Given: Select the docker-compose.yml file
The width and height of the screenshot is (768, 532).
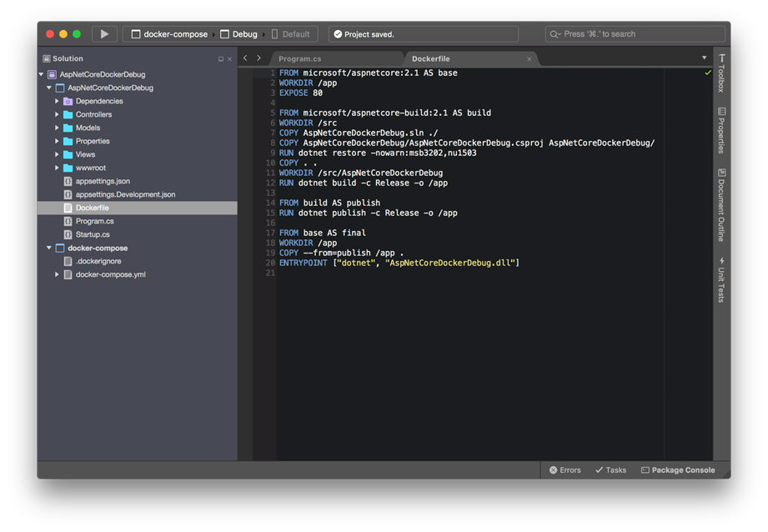Looking at the screenshot, I should [110, 274].
